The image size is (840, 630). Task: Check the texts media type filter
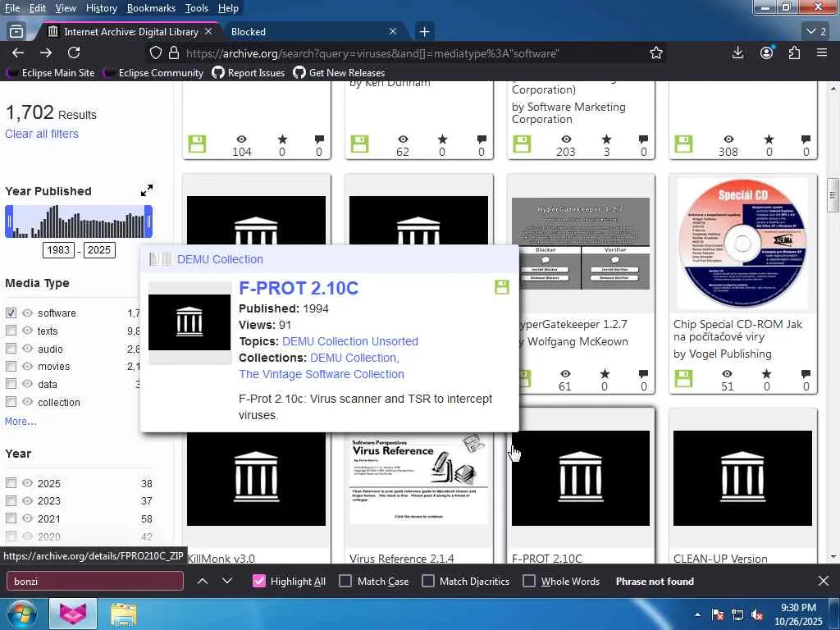coord(11,331)
